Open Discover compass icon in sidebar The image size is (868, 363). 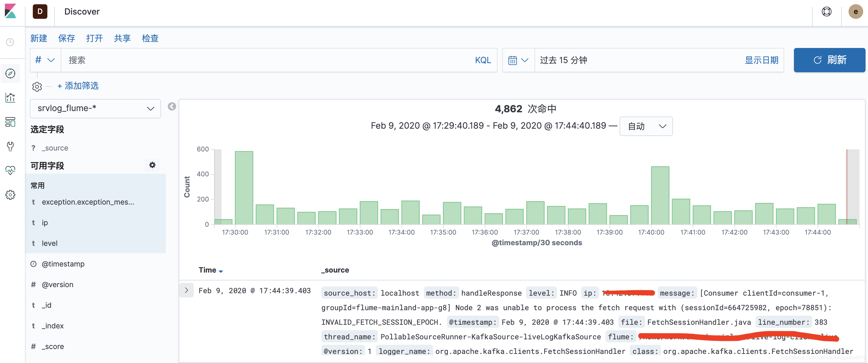pyautogui.click(x=10, y=73)
